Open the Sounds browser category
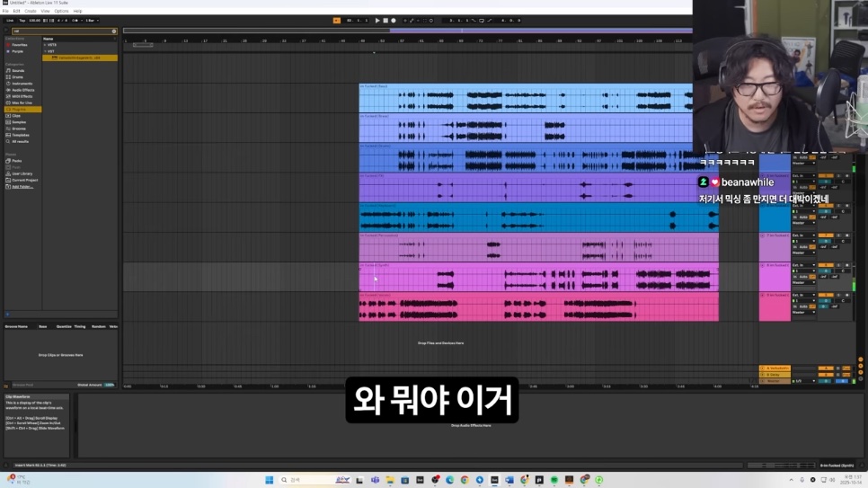868x488 pixels. (x=19, y=70)
